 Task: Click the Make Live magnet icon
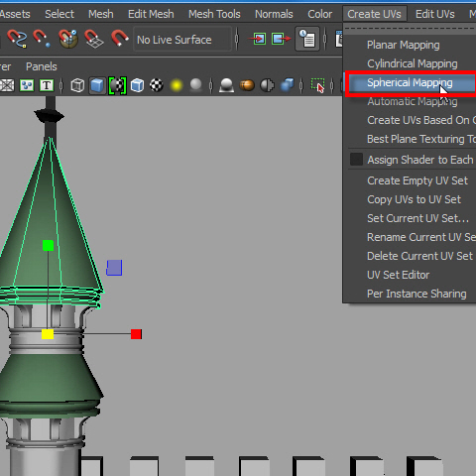tap(119, 39)
